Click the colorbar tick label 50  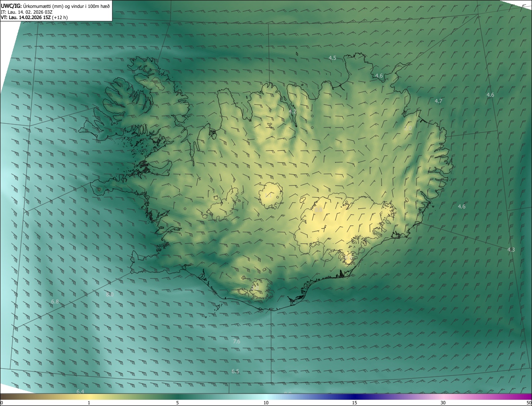[x=529, y=403]
